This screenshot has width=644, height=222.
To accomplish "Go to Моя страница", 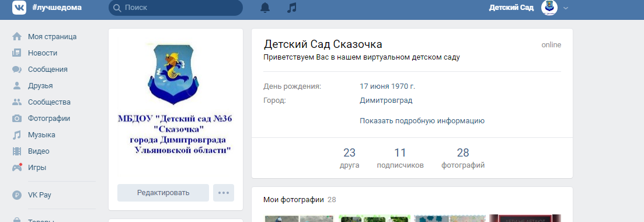I will [52, 37].
